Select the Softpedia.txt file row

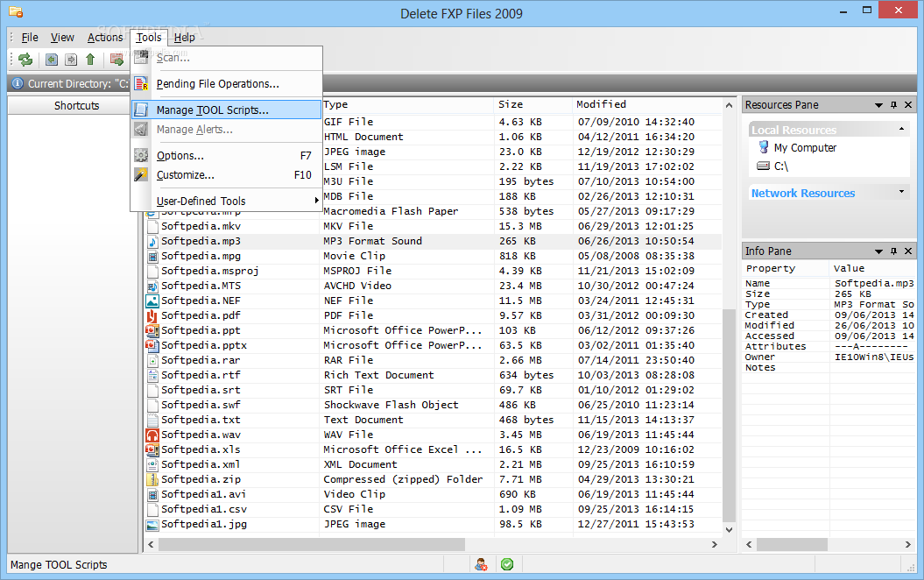[434, 420]
